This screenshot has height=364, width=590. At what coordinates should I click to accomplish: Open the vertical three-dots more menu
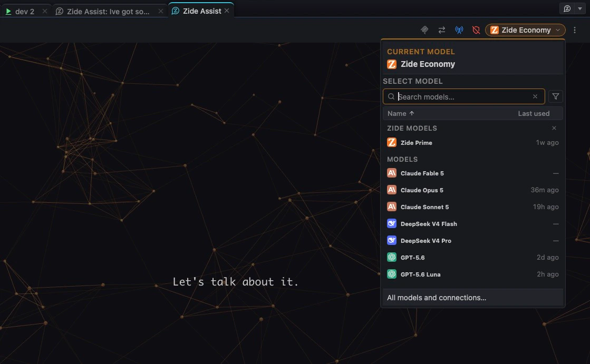[575, 30]
